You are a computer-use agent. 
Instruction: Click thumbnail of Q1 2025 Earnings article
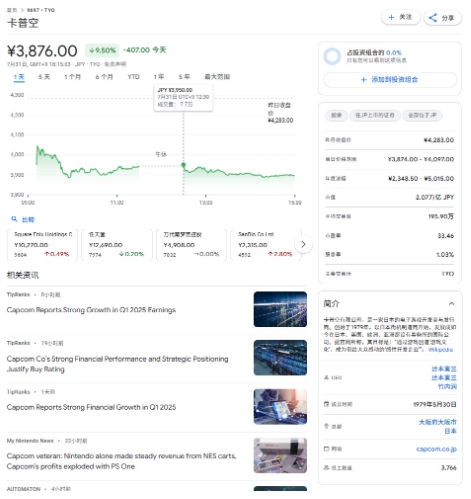click(280, 309)
